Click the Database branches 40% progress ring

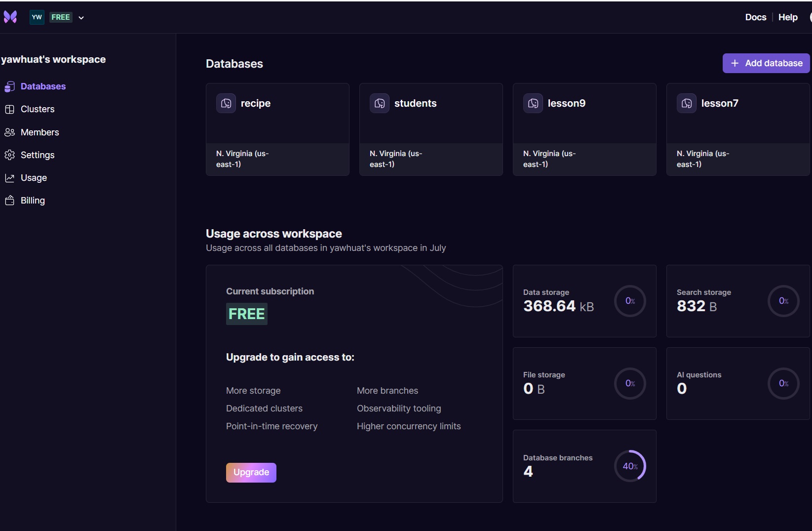(630, 466)
